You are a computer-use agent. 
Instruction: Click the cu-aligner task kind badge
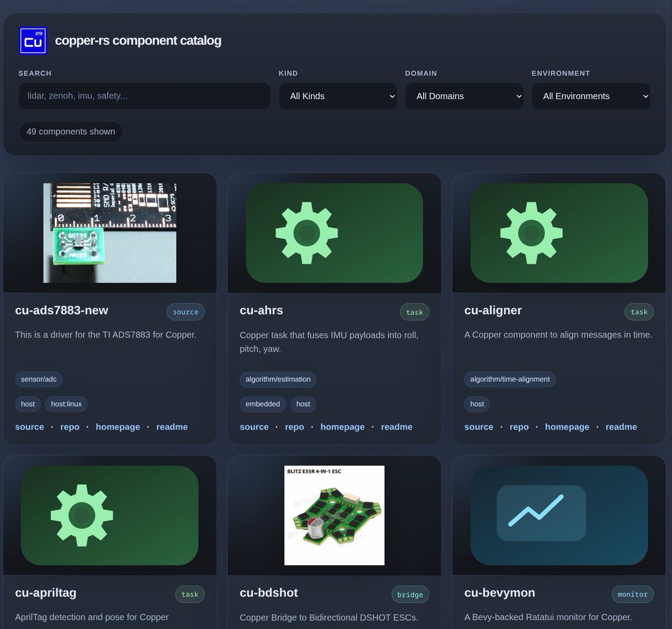pos(639,312)
